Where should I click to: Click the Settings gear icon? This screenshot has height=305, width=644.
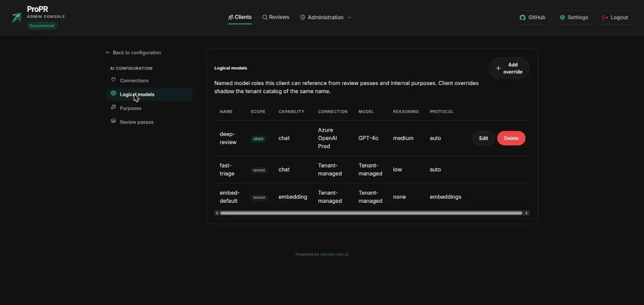(562, 18)
